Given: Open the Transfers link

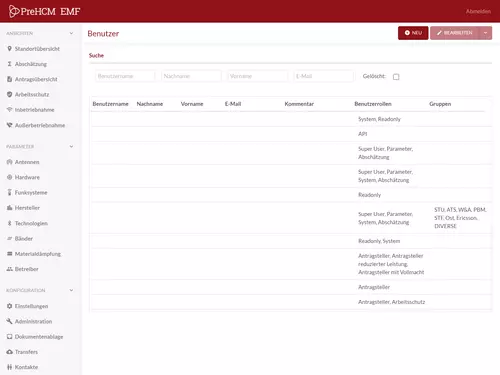Looking at the screenshot, I should [26, 352].
